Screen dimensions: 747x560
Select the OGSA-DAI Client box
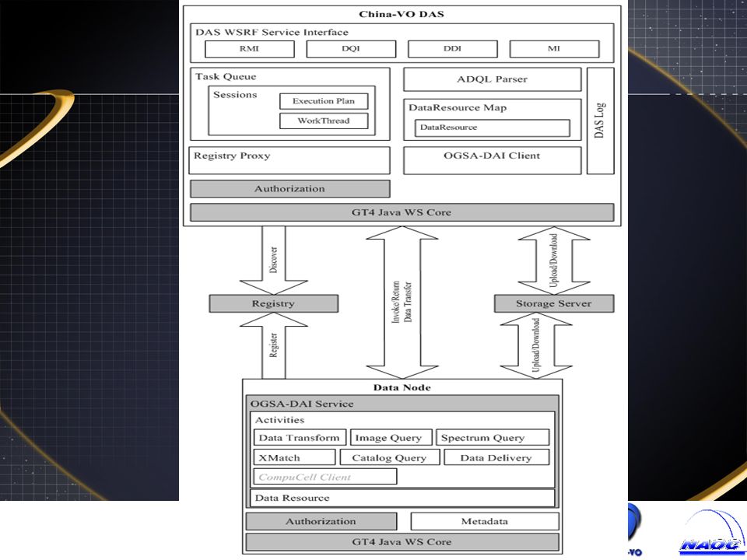tap(492, 160)
